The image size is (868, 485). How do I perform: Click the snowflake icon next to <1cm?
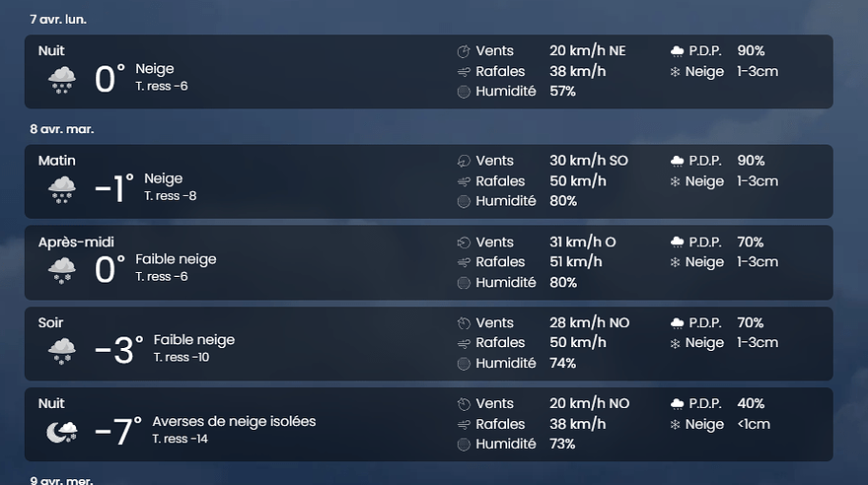click(676, 425)
